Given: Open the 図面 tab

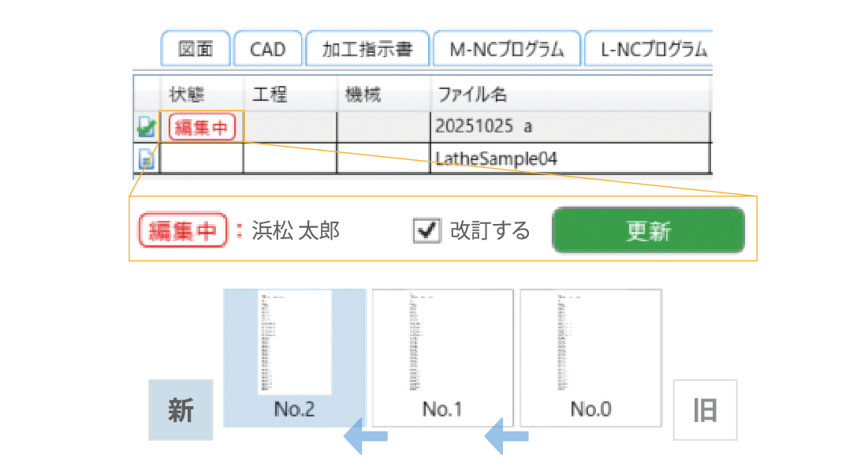Looking at the screenshot, I should pyautogui.click(x=196, y=50).
